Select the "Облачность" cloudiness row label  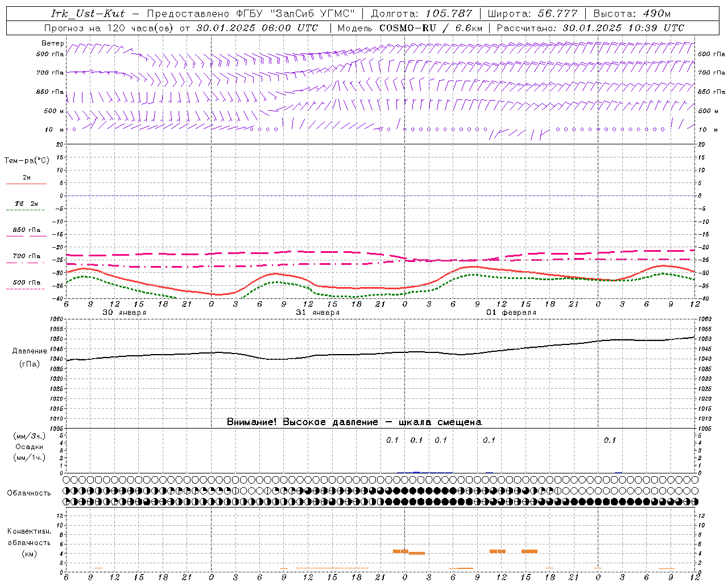tap(29, 493)
